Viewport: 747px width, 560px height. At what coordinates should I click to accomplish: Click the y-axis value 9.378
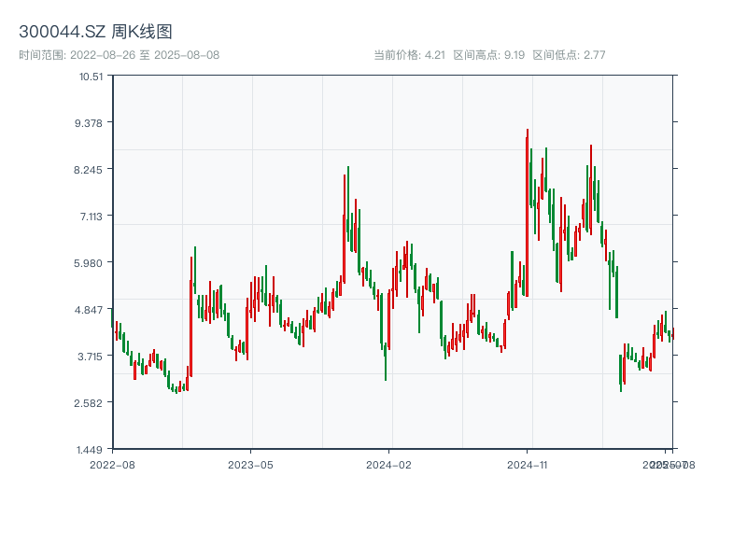(89, 123)
